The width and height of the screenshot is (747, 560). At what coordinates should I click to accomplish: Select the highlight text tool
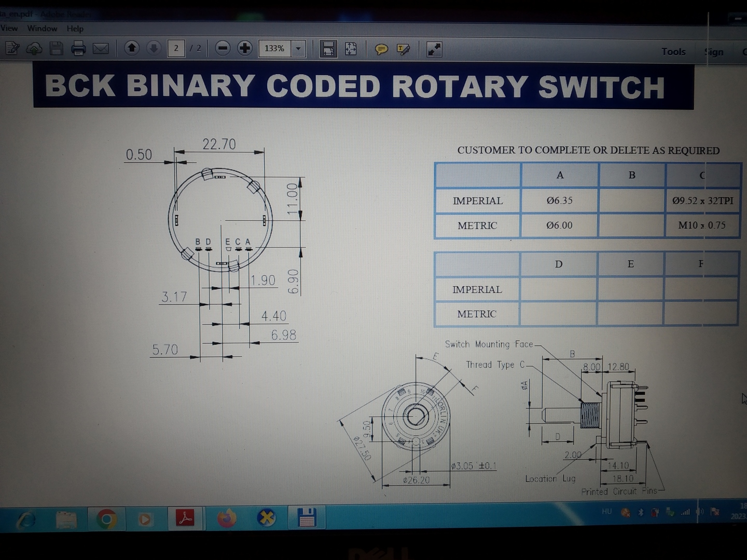click(x=403, y=49)
